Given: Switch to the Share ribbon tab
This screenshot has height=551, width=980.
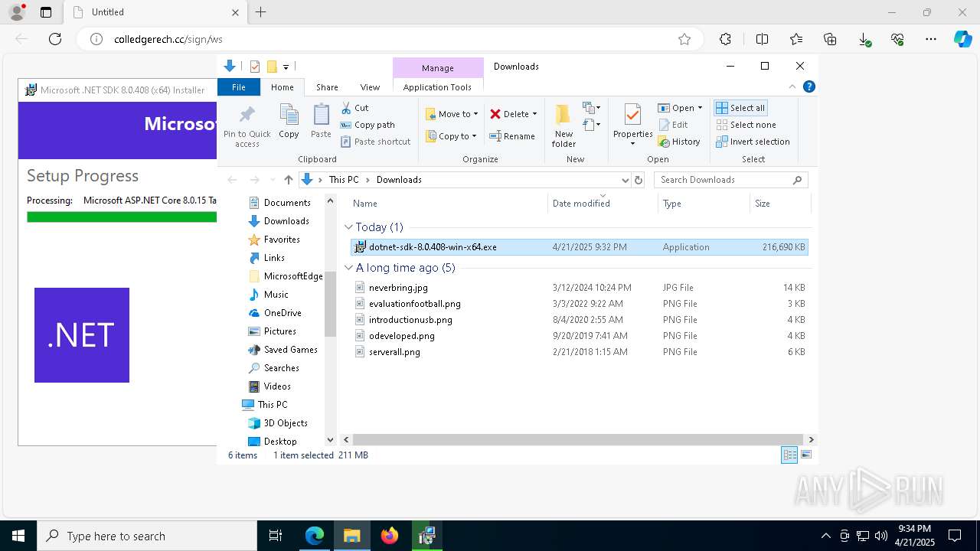Looking at the screenshot, I should [x=327, y=87].
